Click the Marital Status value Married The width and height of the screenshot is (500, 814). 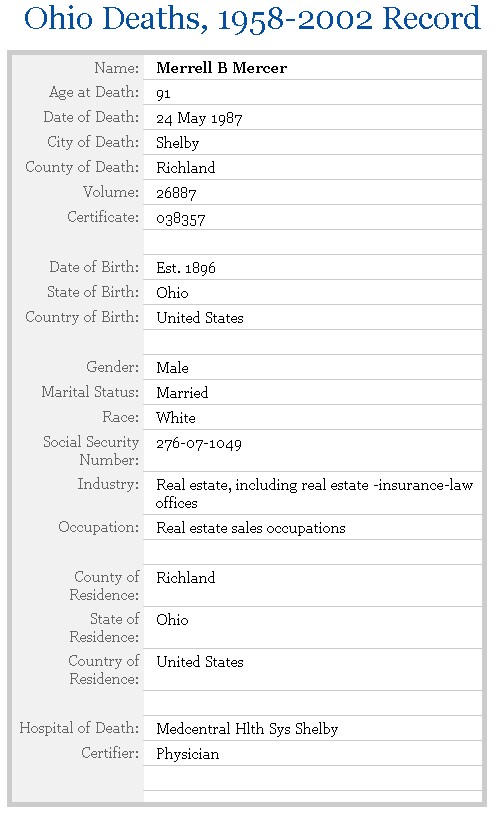182,392
